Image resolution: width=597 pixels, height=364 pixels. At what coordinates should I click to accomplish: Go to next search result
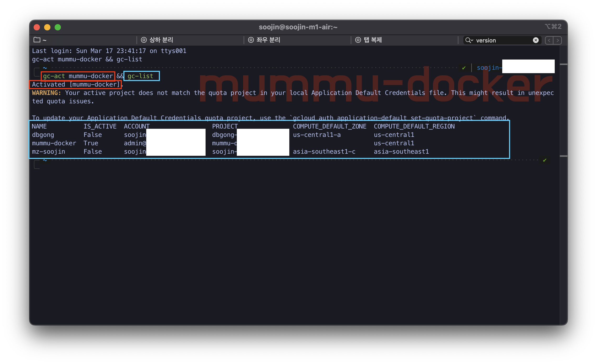558,40
